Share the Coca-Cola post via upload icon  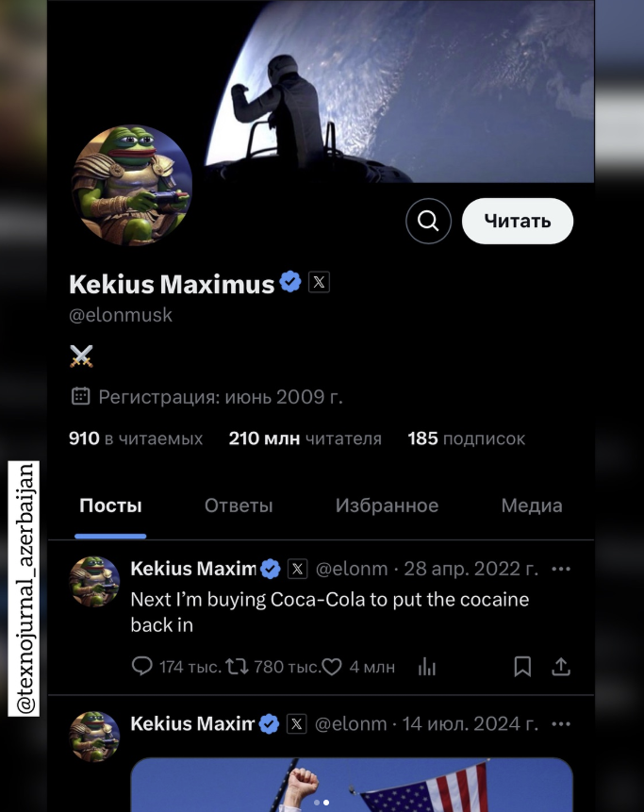pyautogui.click(x=561, y=666)
